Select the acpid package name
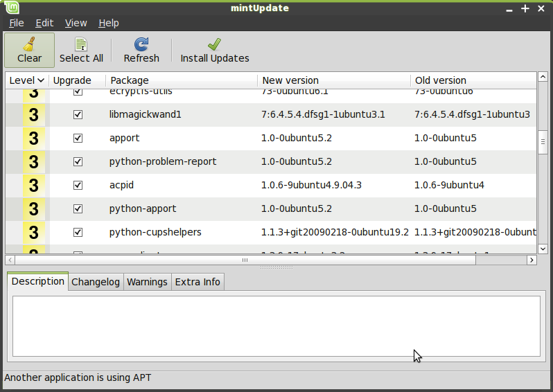553x392 pixels. (x=122, y=186)
